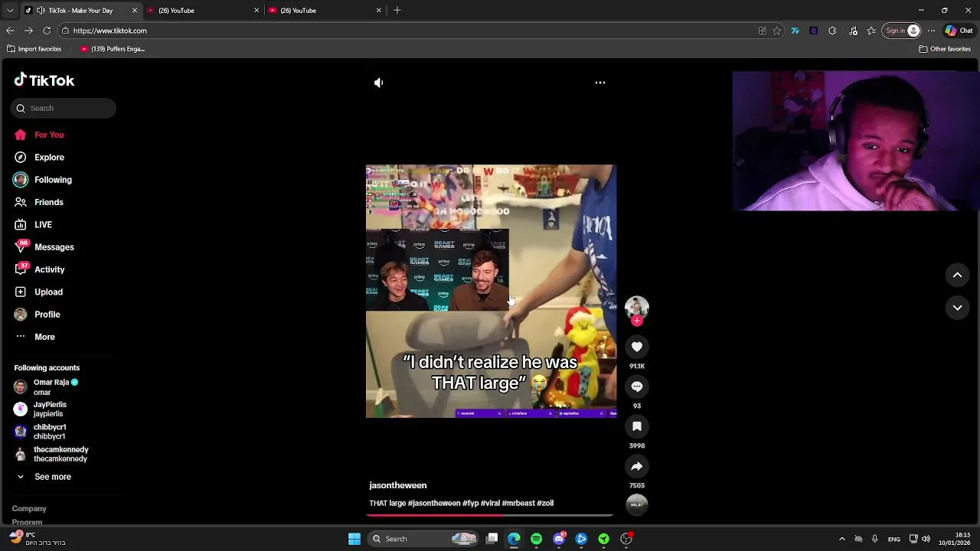Open the creator avatar beside the video
Screen dimensions: 980x551
637,307
